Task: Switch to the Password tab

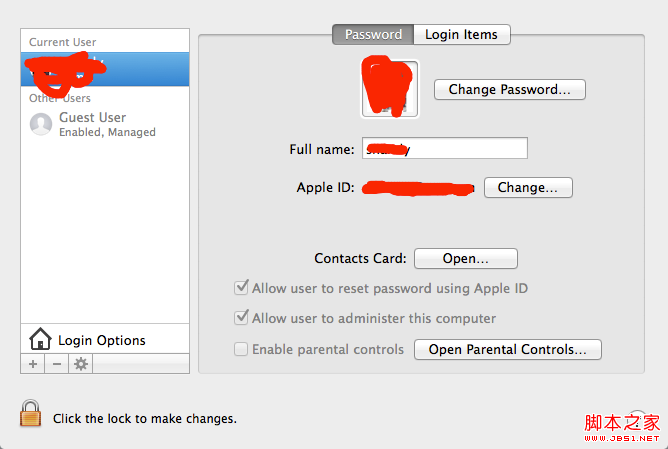Action: tap(373, 34)
